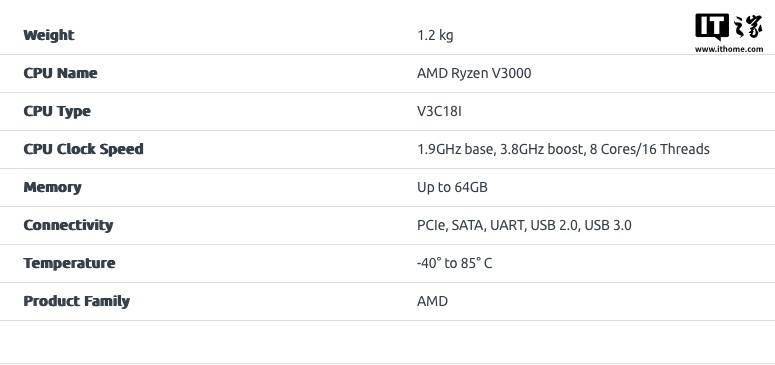Select the CPU Name label
This screenshot has height=365, width=775.
click(60, 73)
